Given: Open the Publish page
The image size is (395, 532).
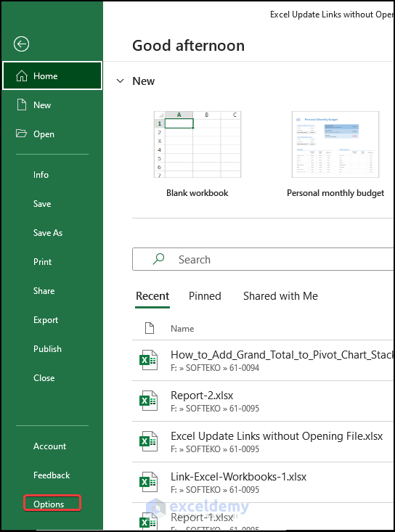Looking at the screenshot, I should tap(47, 349).
